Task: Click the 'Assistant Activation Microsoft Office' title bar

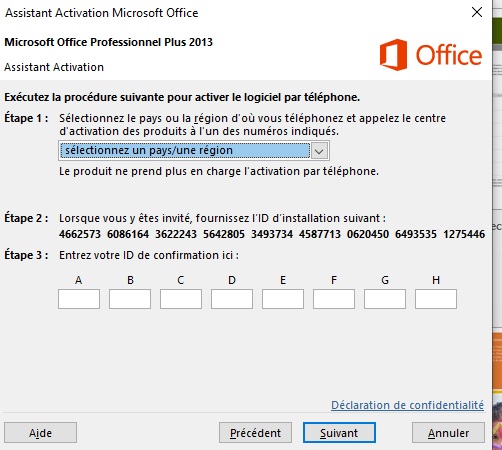Action: click(233, 13)
